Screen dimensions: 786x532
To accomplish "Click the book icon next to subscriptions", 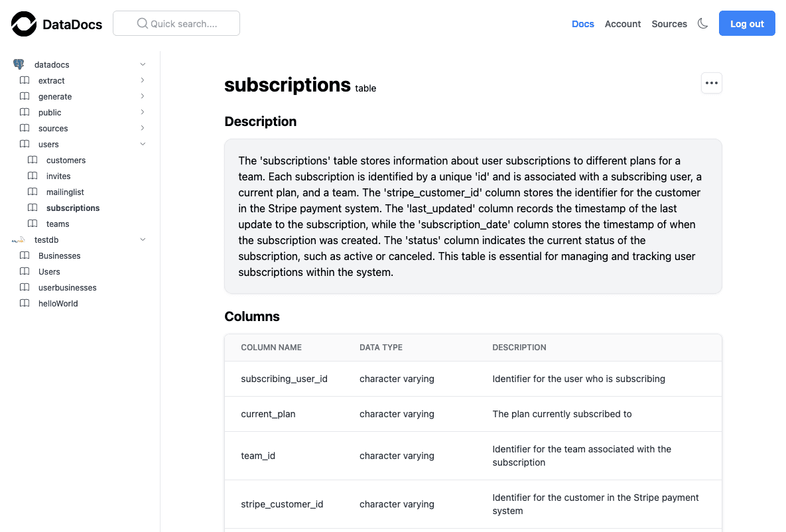I will [x=33, y=208].
